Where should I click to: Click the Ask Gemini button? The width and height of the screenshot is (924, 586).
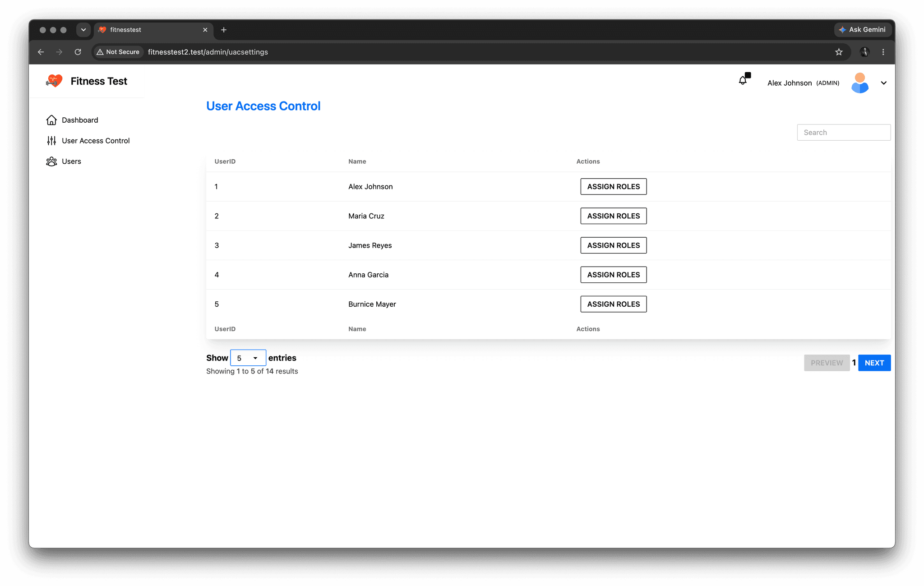coord(862,30)
